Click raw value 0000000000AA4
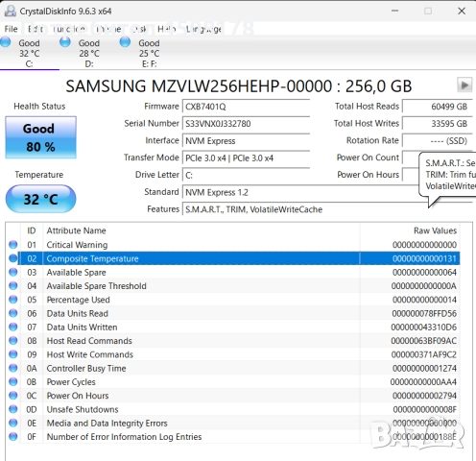The image size is (476, 461). [x=423, y=382]
